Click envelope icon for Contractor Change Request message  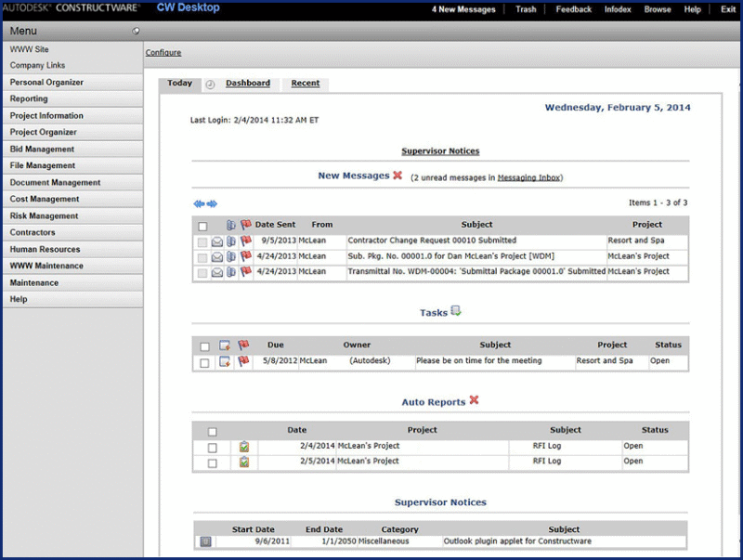coord(216,241)
